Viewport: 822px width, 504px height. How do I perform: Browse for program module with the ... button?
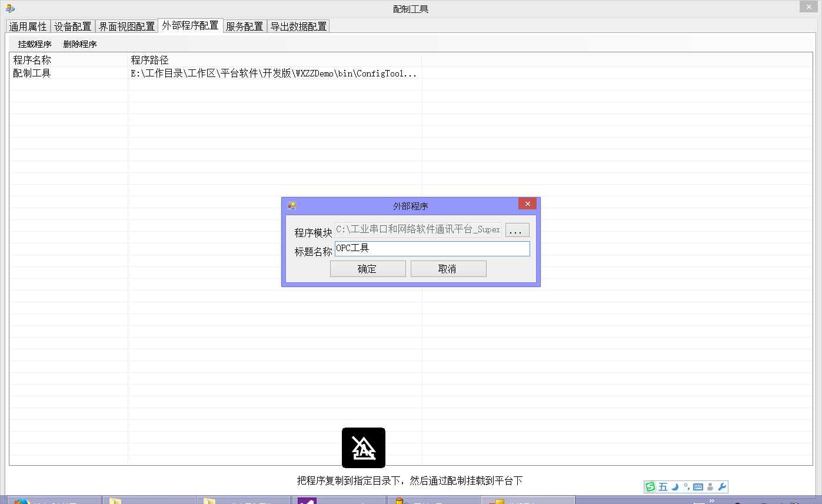click(x=517, y=230)
